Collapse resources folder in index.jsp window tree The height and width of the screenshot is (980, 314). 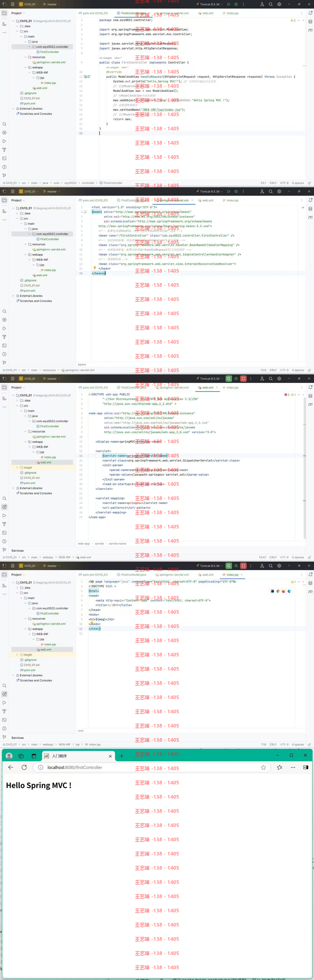26,619
